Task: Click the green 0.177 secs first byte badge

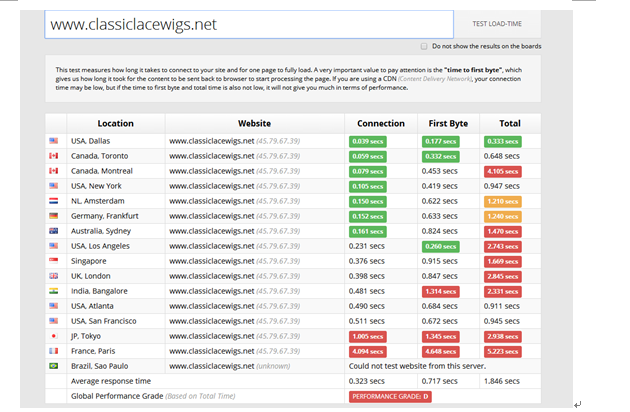Action: 440,141
